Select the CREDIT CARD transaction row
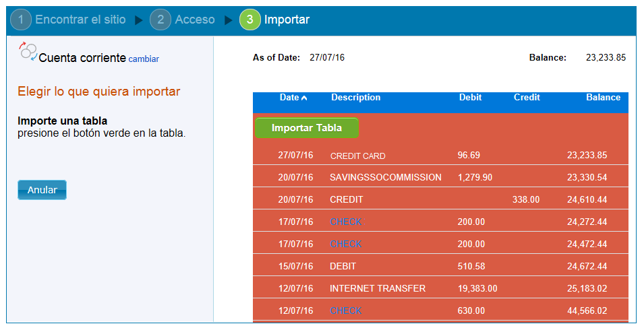644x330 pixels. 357,156
